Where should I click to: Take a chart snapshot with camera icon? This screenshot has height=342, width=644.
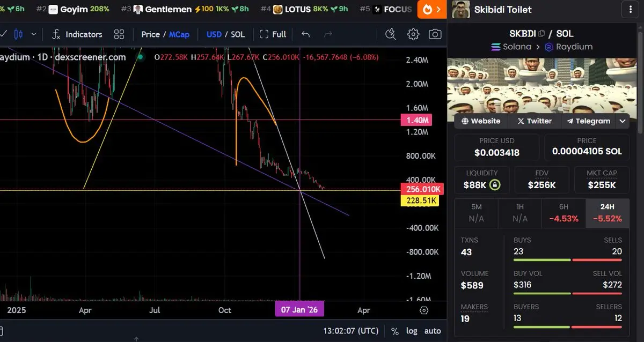pyautogui.click(x=435, y=34)
